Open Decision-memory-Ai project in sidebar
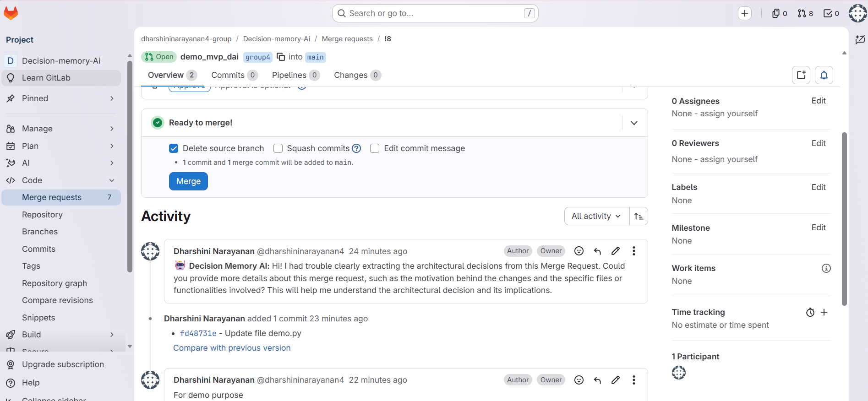 coord(61,61)
